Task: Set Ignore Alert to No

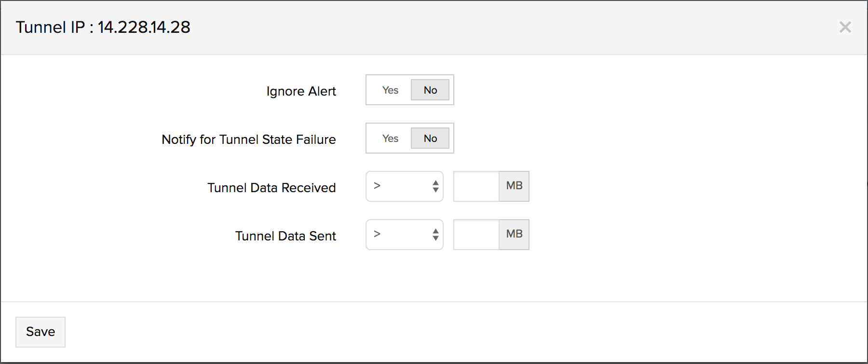Action: [x=430, y=90]
